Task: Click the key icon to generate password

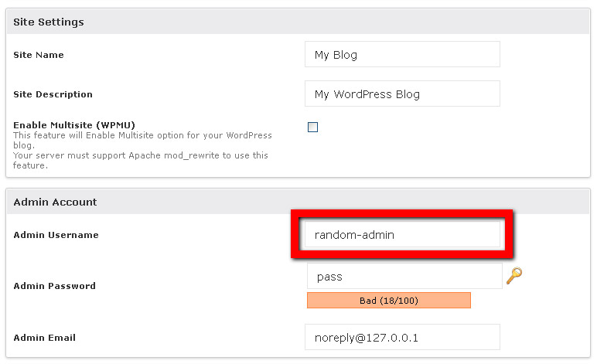Action: tap(514, 276)
